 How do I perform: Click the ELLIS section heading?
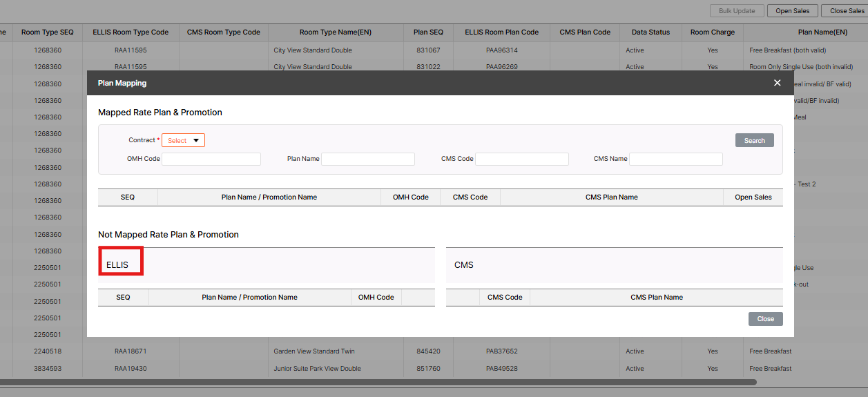117,264
